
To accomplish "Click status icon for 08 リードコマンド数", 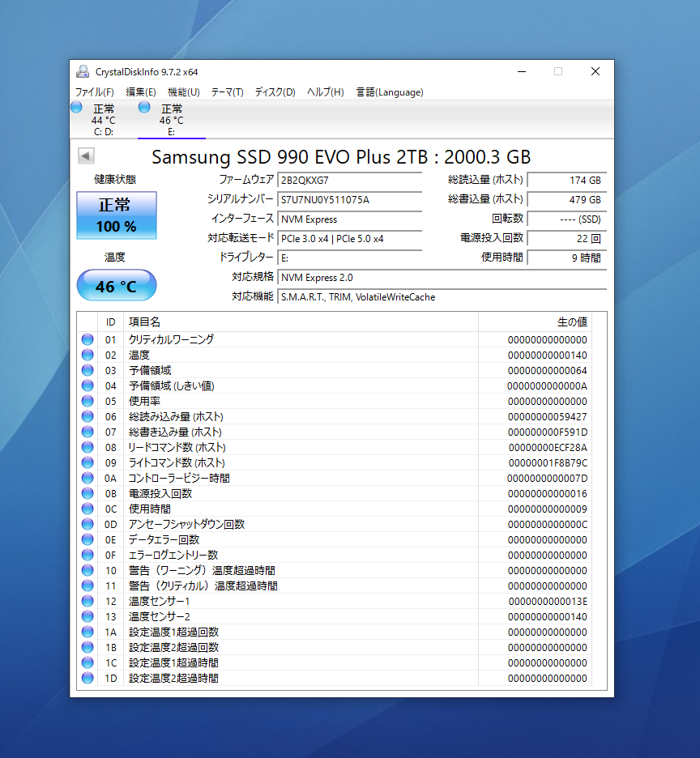I will click(x=87, y=447).
